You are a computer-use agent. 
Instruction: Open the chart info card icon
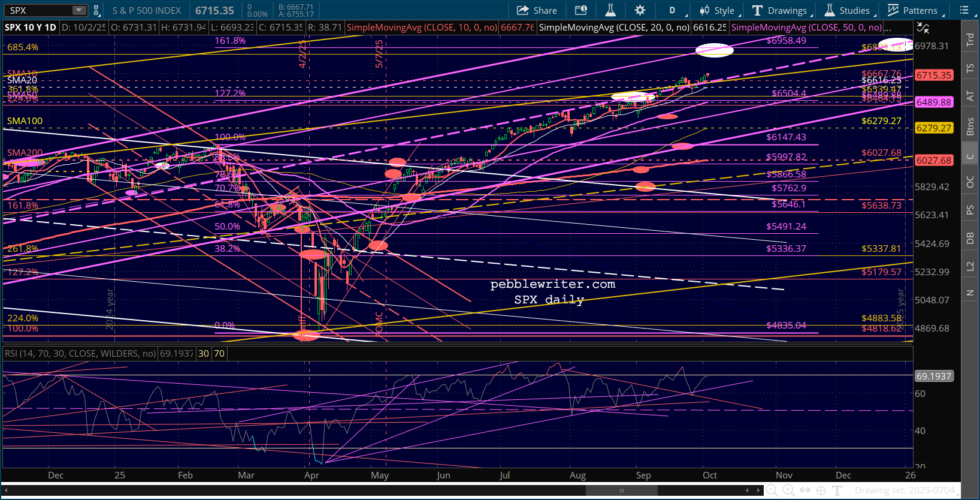tap(581, 10)
